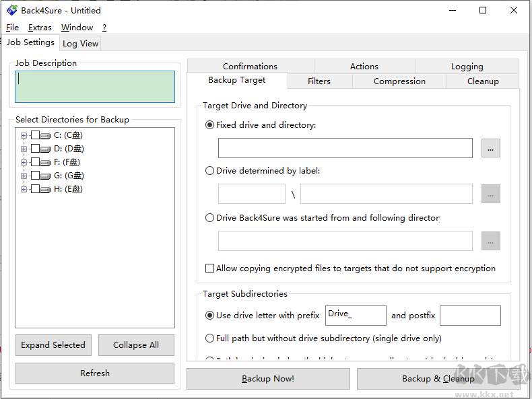Select Drive Back4Sure was started from option
Screen dimensions: 532x399
click(x=209, y=217)
